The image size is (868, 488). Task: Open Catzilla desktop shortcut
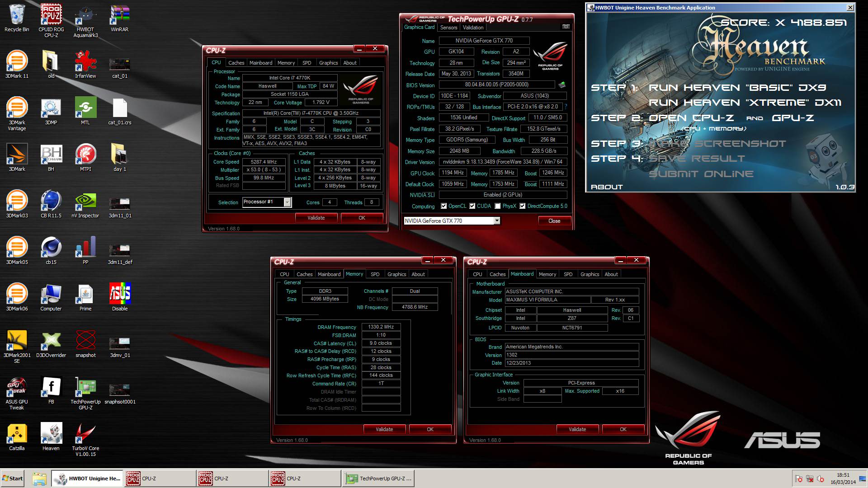[17, 437]
